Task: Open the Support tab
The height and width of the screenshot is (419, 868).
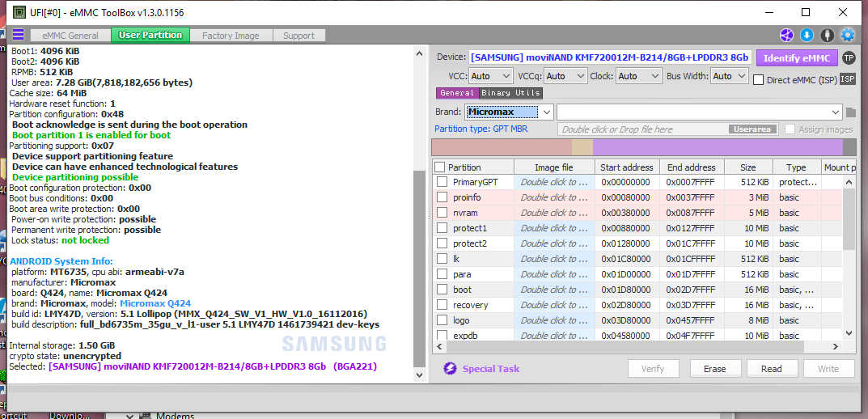Action: pyautogui.click(x=299, y=36)
